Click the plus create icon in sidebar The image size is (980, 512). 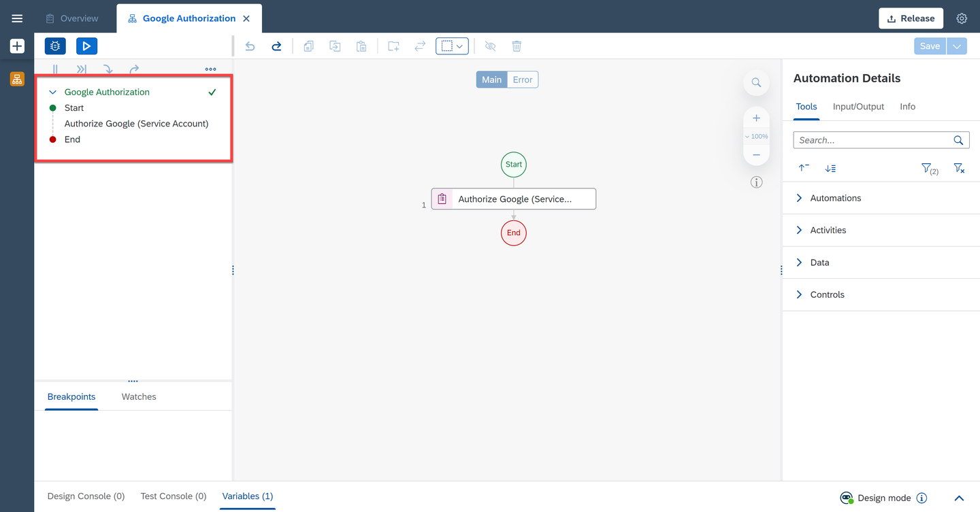coord(17,46)
